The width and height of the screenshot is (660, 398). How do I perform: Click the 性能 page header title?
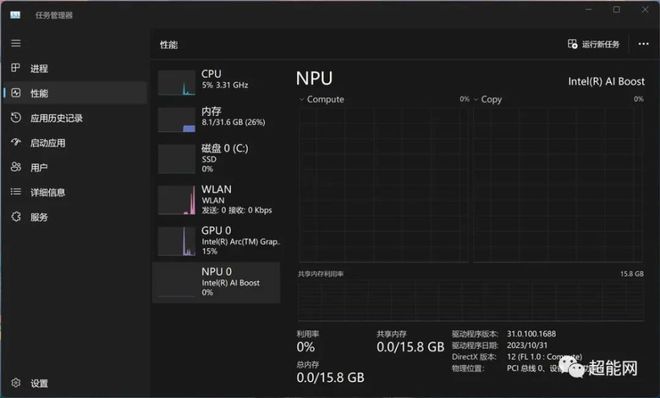coord(169,45)
